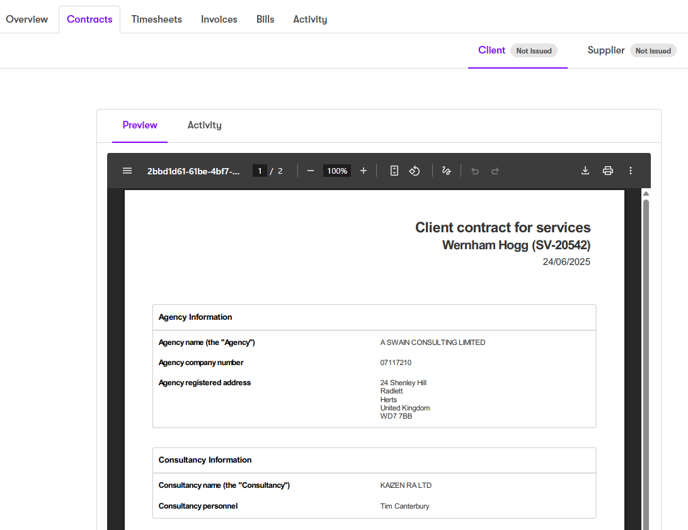Image resolution: width=688 pixels, height=530 pixels.
Task: Rotate the PDF counterclockwise
Action: pyautogui.click(x=415, y=171)
